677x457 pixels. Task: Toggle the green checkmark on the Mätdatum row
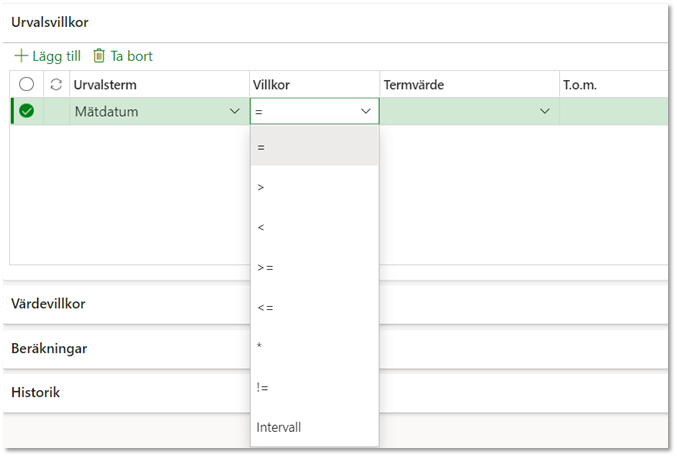click(26, 111)
